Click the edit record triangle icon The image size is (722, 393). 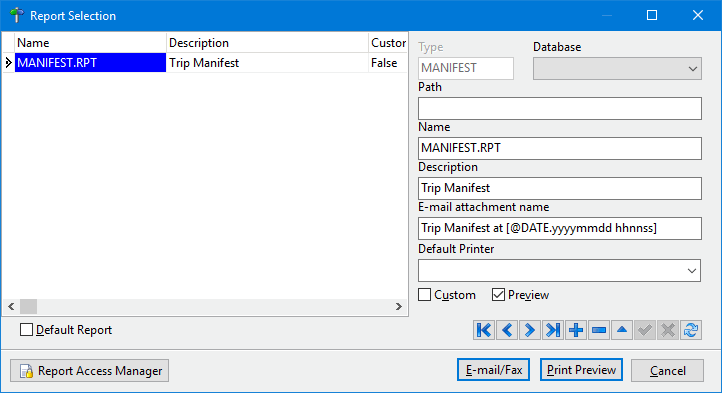click(622, 330)
